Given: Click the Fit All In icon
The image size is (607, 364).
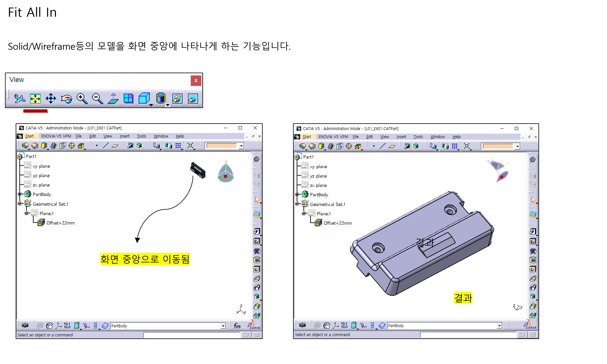Looking at the screenshot, I should point(35,99).
